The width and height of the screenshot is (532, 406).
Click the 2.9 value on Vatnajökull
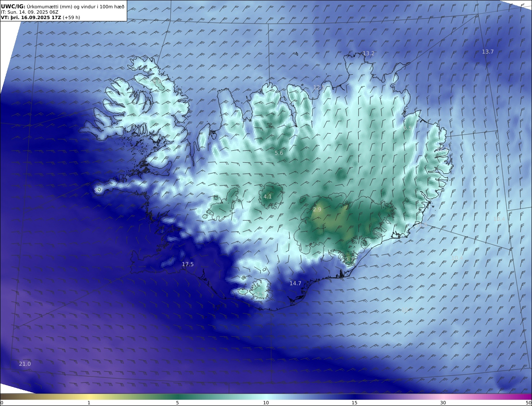[x=317, y=210]
